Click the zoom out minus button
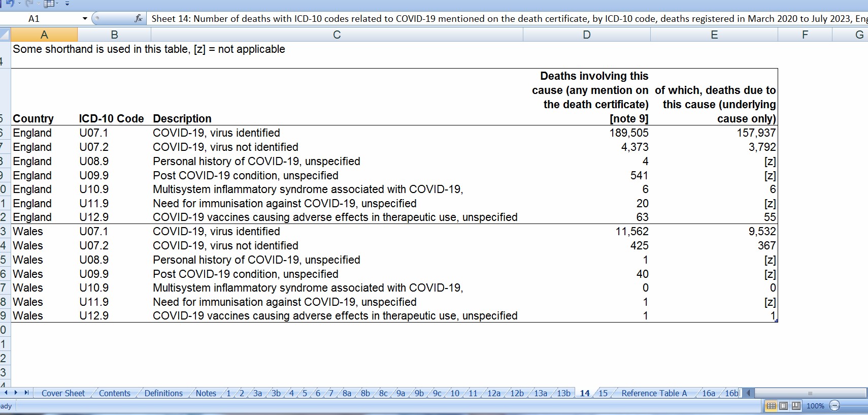Viewport: 868px width, 415px height. [835, 406]
